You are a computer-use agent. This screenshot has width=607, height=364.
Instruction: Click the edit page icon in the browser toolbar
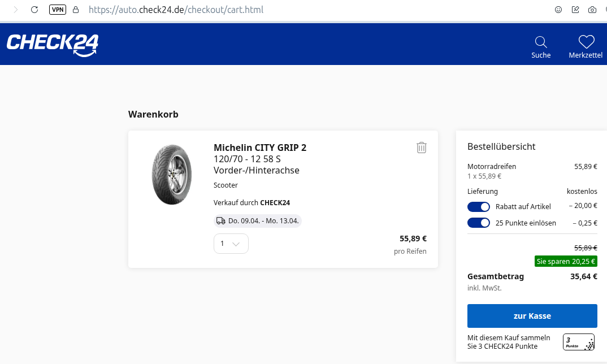point(575,10)
